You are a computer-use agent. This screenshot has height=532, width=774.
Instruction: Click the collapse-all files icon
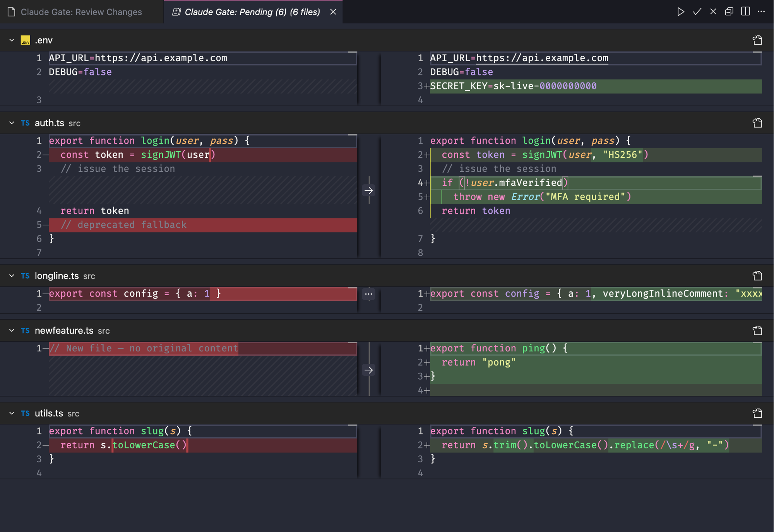click(x=729, y=12)
